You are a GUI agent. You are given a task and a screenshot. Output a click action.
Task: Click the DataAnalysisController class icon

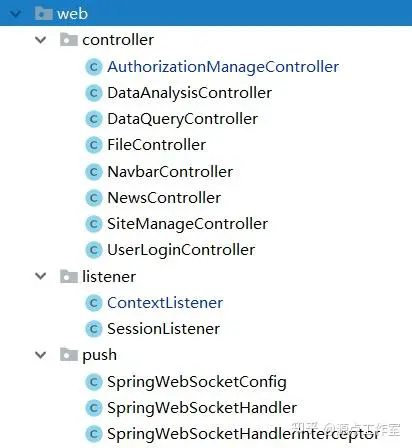click(94, 93)
